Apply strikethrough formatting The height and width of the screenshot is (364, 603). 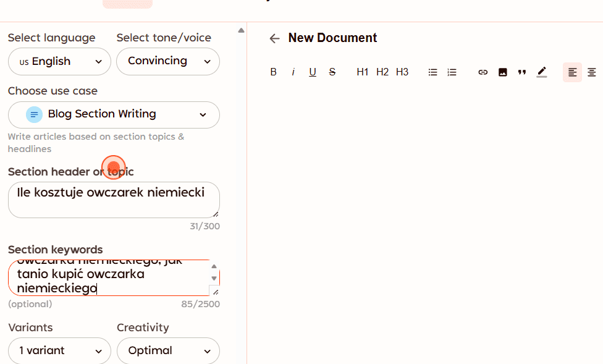click(x=332, y=72)
